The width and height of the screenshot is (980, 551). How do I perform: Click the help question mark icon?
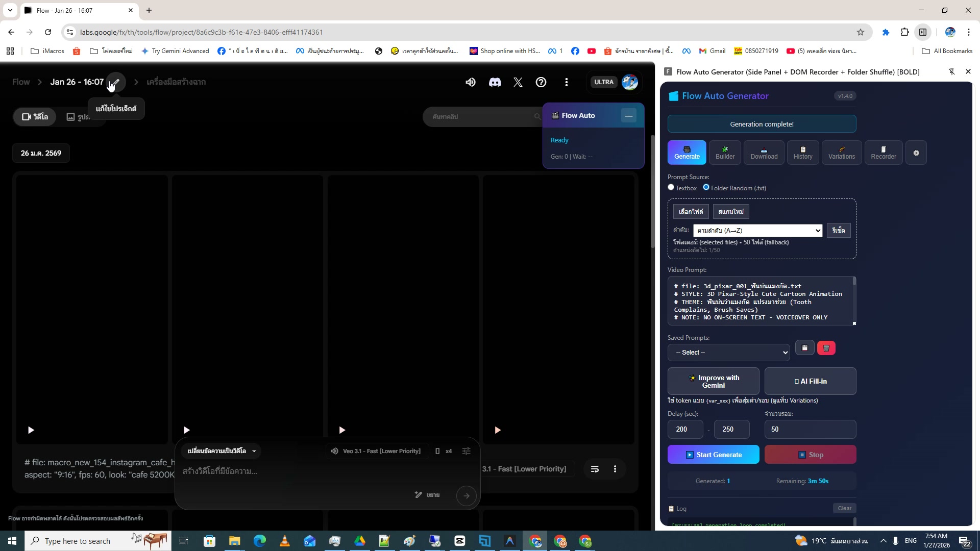(x=541, y=82)
